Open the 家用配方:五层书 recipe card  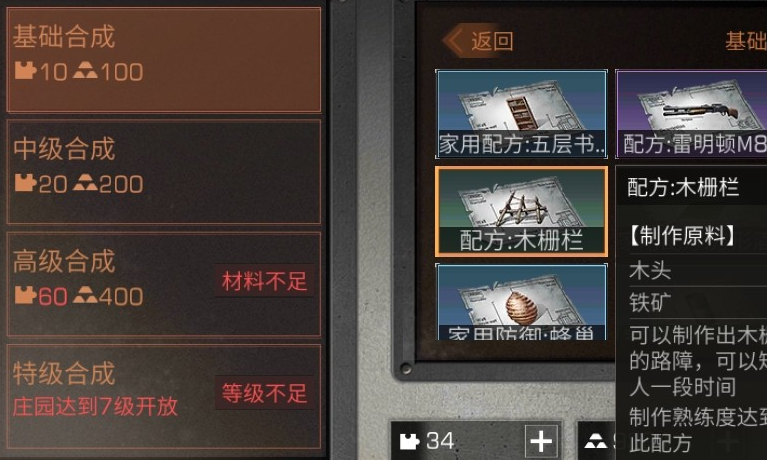click(x=521, y=114)
